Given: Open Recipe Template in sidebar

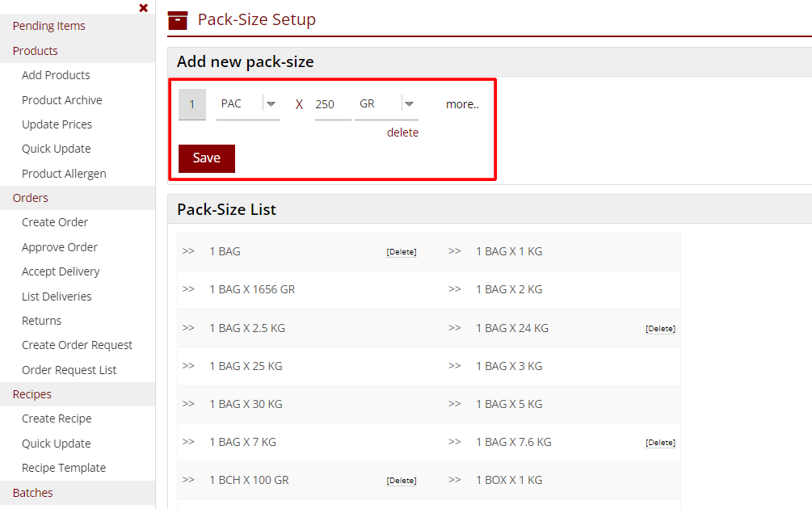Looking at the screenshot, I should point(64,468).
